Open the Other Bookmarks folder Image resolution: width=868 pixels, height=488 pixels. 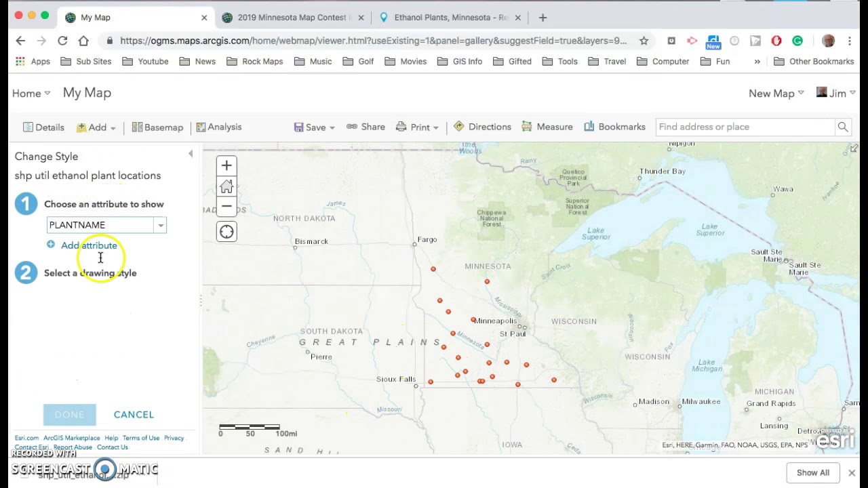(814, 62)
